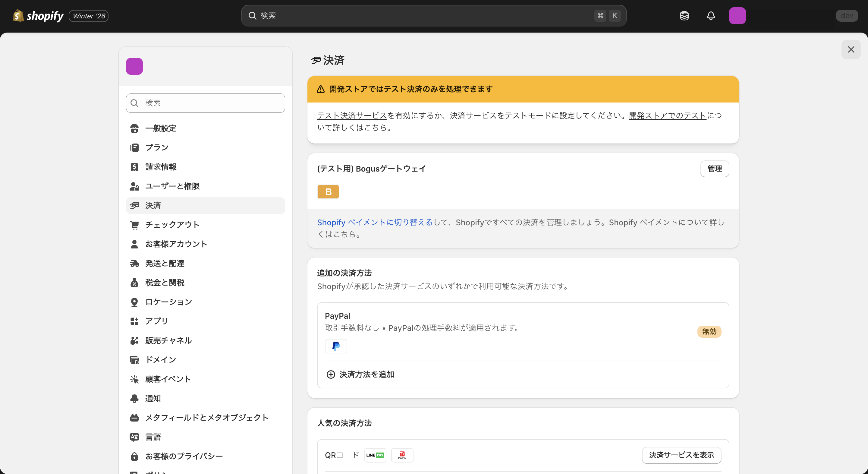
Task: Open the store avatar menu top right
Action: 737,15
